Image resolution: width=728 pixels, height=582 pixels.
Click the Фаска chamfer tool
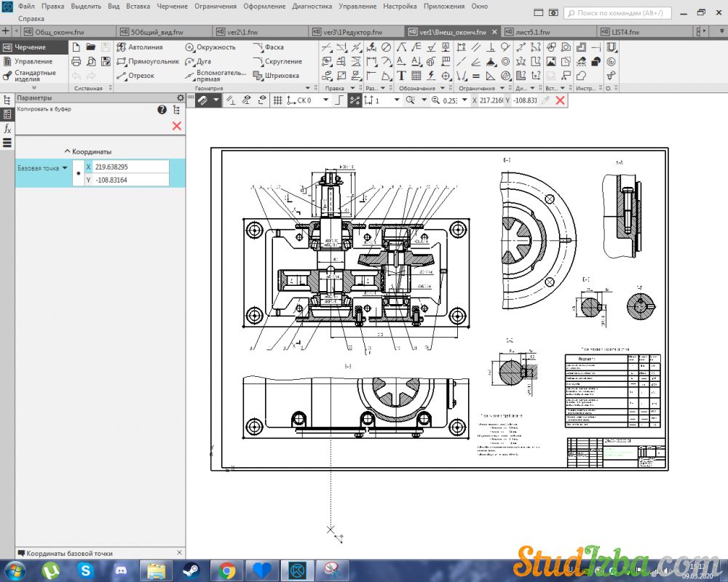269,47
